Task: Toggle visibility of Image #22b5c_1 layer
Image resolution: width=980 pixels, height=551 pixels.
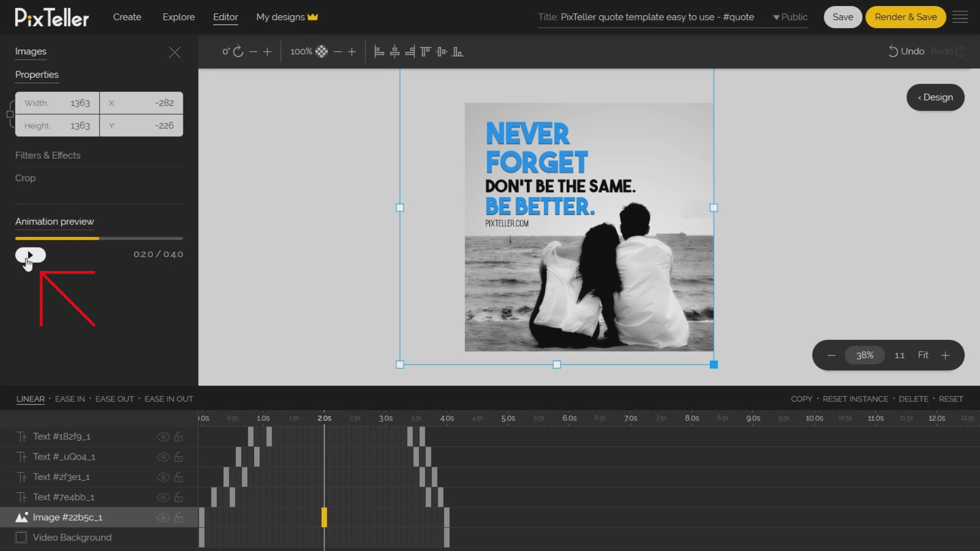Action: (163, 517)
